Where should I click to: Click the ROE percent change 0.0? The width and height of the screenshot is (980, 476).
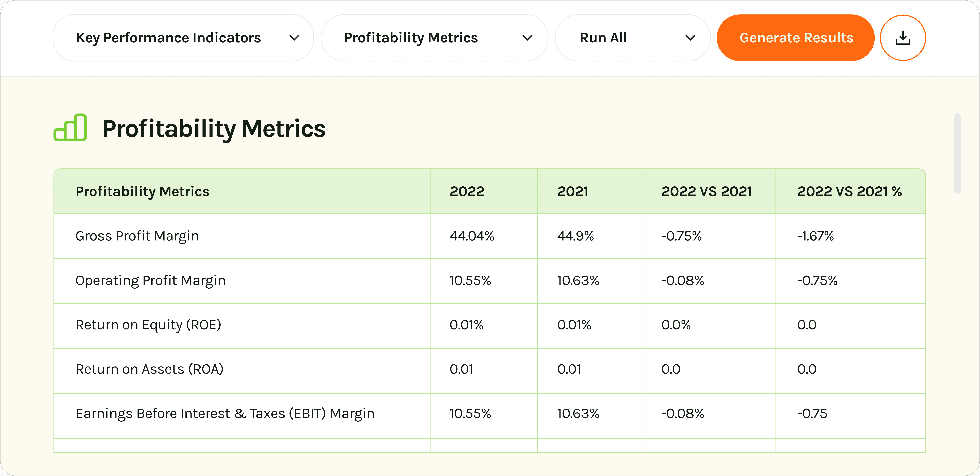tap(807, 325)
